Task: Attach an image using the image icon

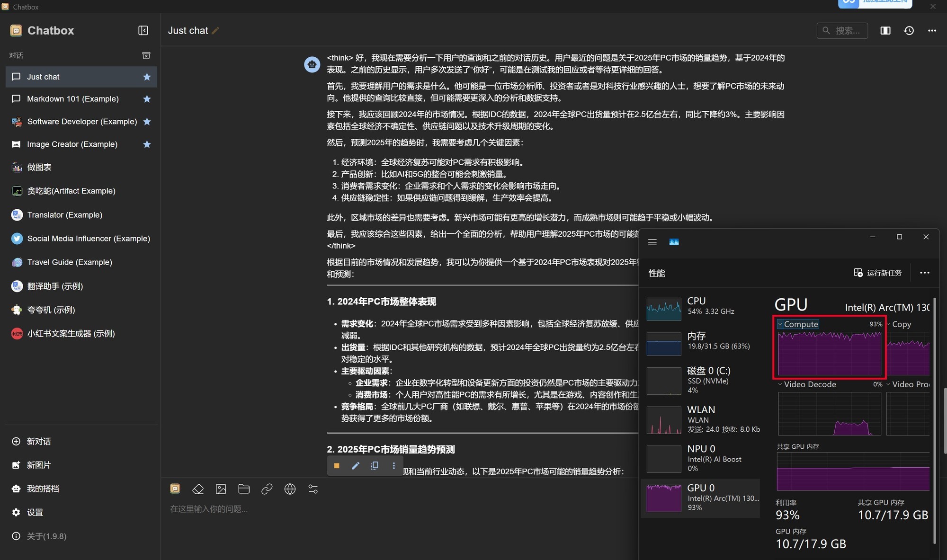Action: pyautogui.click(x=221, y=489)
